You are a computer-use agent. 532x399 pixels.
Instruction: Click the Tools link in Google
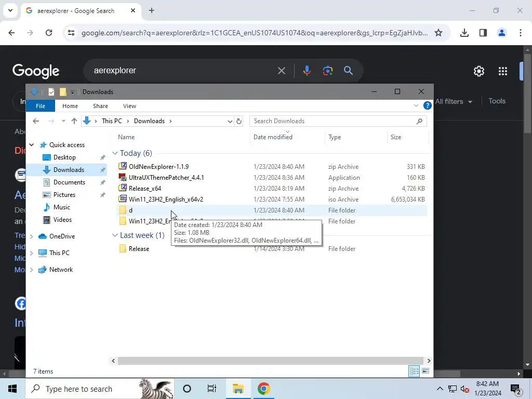pyautogui.click(x=497, y=101)
